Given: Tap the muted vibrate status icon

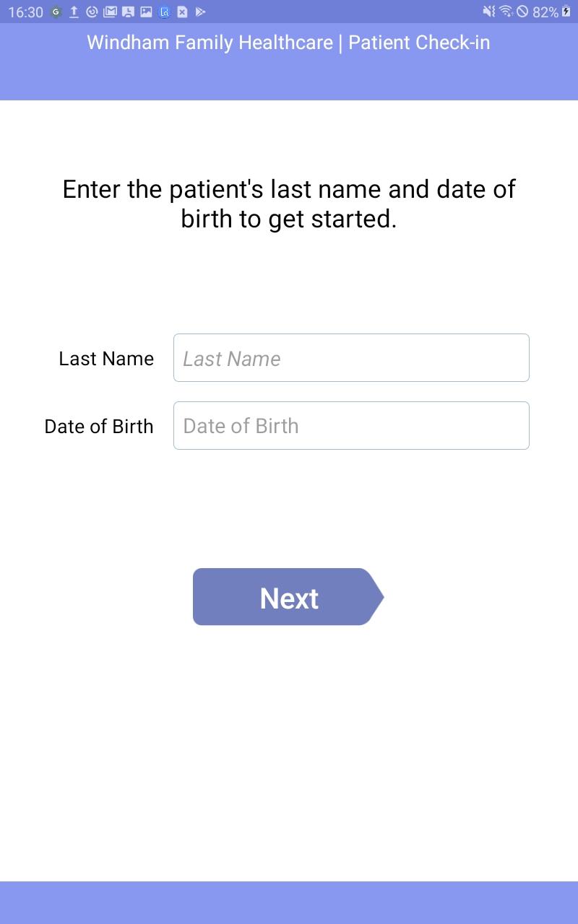Looking at the screenshot, I should tap(489, 12).
